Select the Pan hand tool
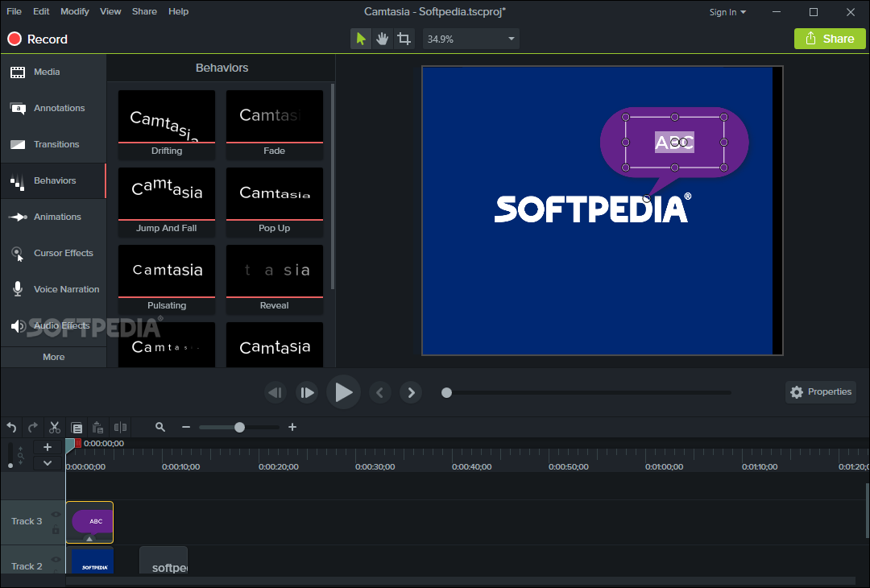The image size is (870, 588). pos(382,39)
